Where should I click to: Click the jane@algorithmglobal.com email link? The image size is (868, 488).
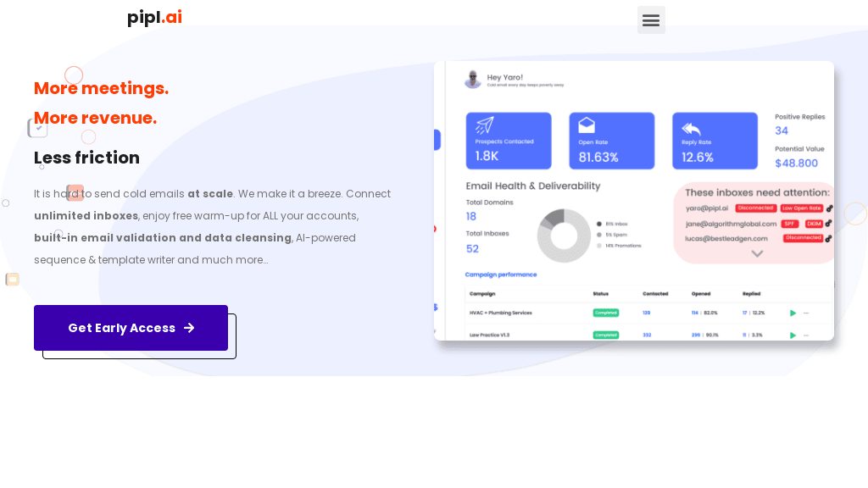(729, 224)
